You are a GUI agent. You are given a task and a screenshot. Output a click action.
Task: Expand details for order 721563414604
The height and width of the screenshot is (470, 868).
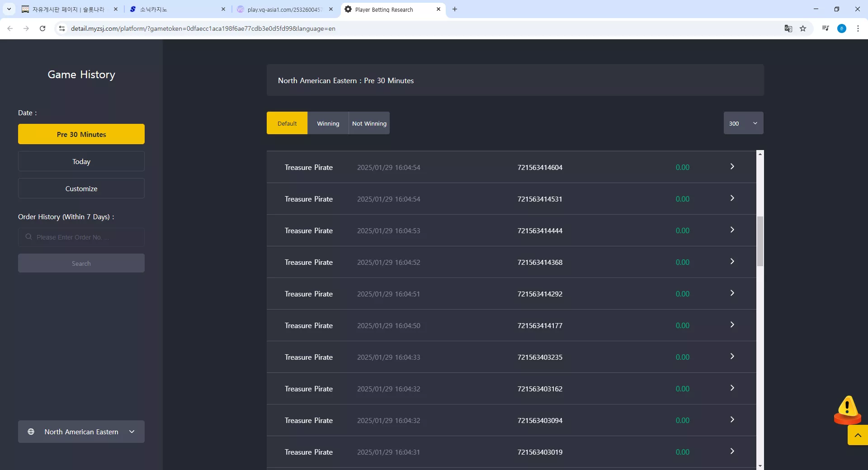coord(732,167)
